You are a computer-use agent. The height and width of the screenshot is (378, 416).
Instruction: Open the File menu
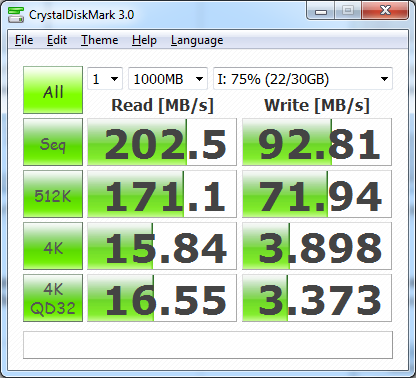[x=24, y=40]
